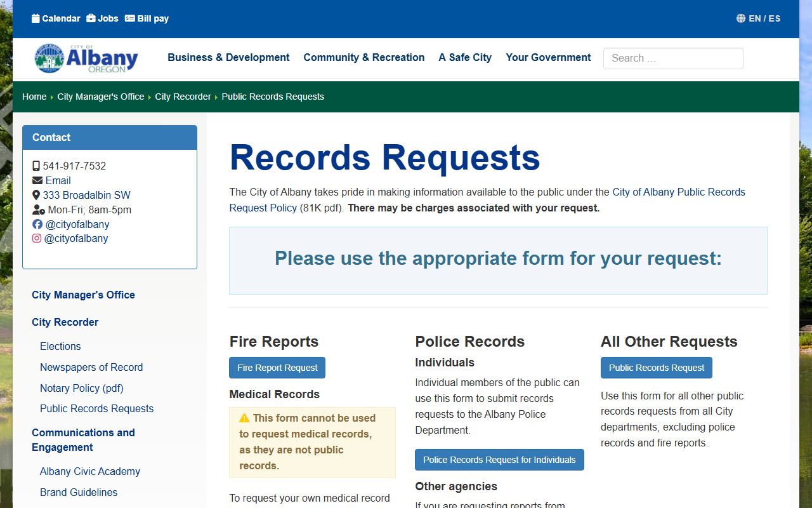Viewport: 812px width, 508px height.
Task: Click the Medical Records subheading
Action: [275, 394]
